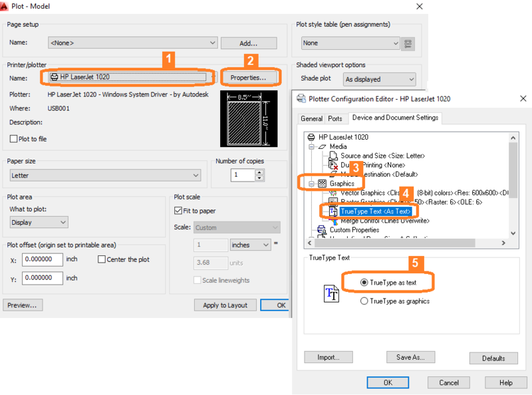Click the Media tray icon

coord(322,146)
